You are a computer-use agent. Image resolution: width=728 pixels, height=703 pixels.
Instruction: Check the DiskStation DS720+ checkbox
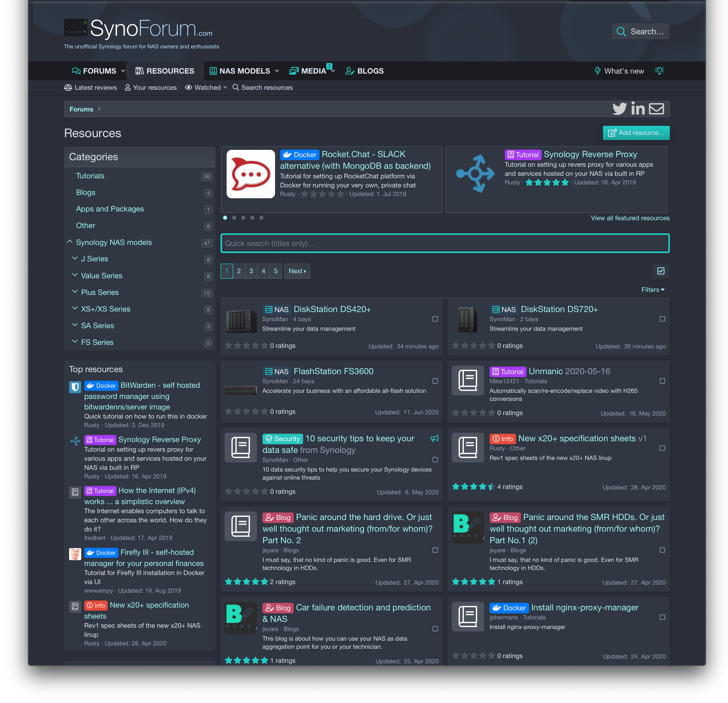(x=662, y=319)
